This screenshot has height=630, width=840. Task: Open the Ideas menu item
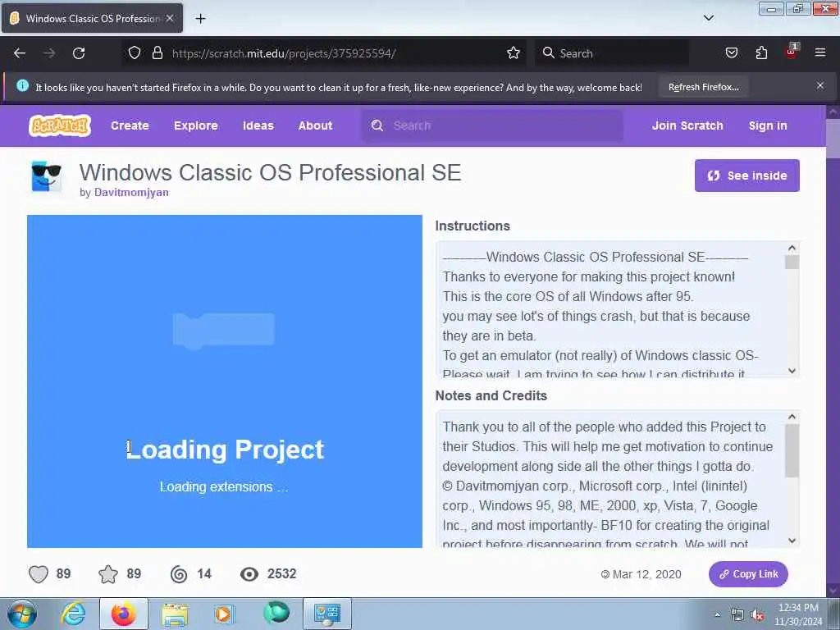(258, 126)
